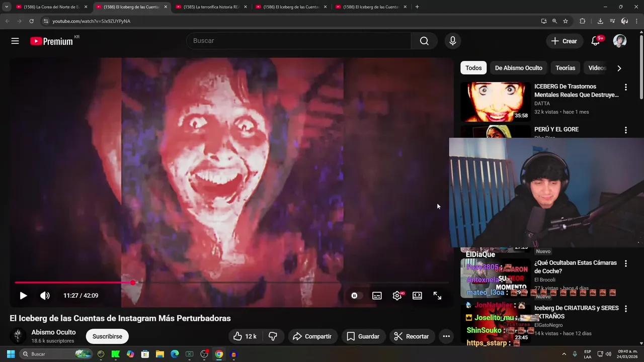The image size is (644, 362).
Task: Bookmark this page with star
Action: point(566,21)
